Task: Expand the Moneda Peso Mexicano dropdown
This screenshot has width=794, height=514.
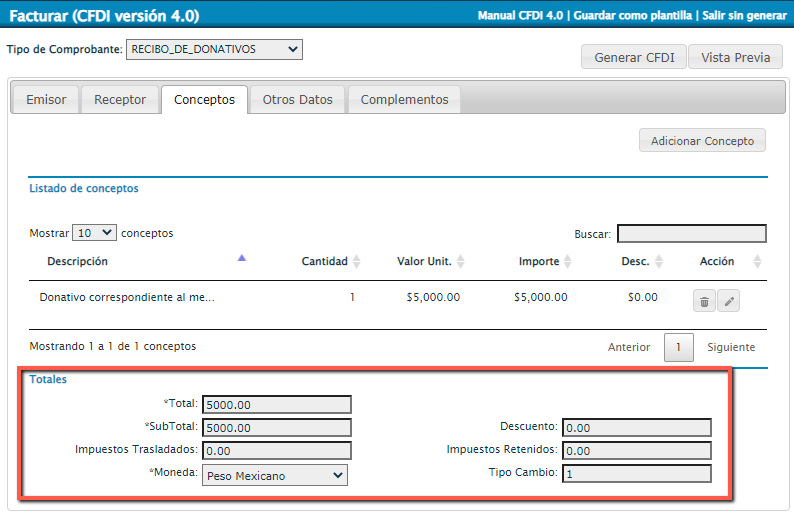Action: 275,476
